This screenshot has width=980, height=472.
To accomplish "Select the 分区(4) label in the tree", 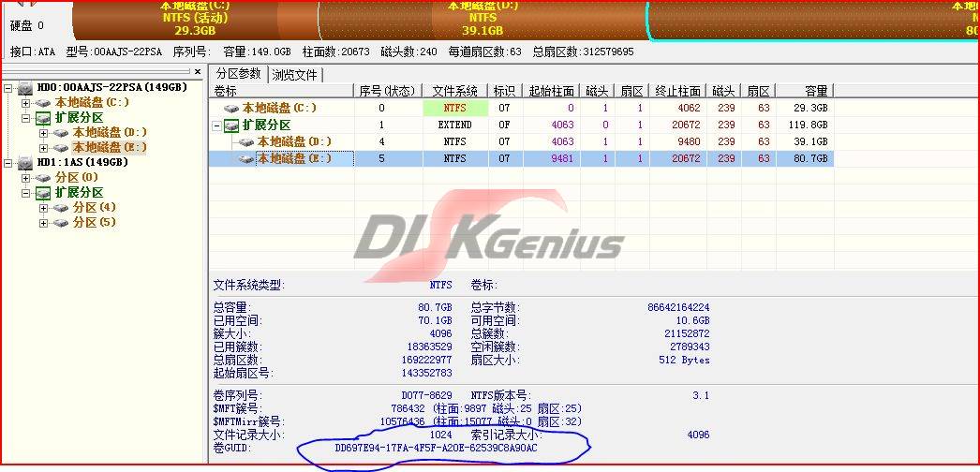I will coord(95,207).
